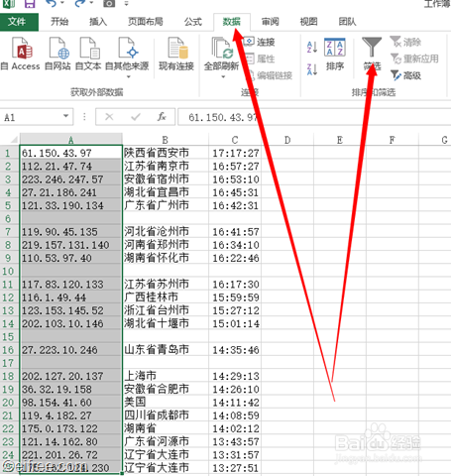Switch to the 公式 ribbon tab
This screenshot has width=451, height=476.
[x=193, y=22]
